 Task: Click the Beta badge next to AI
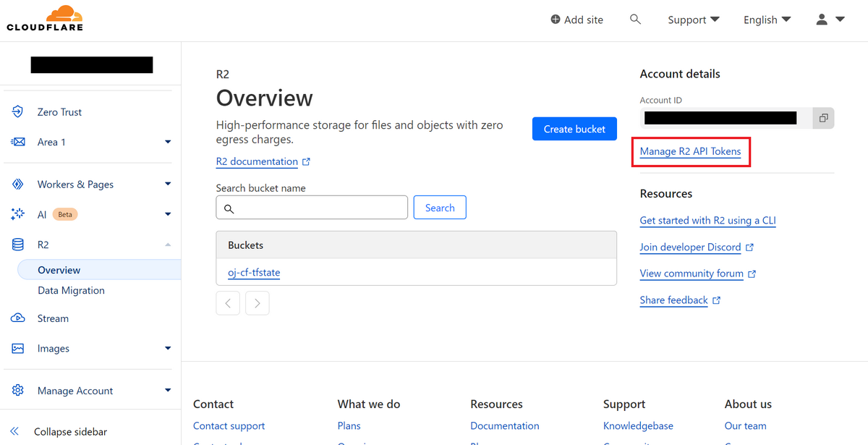coord(65,214)
